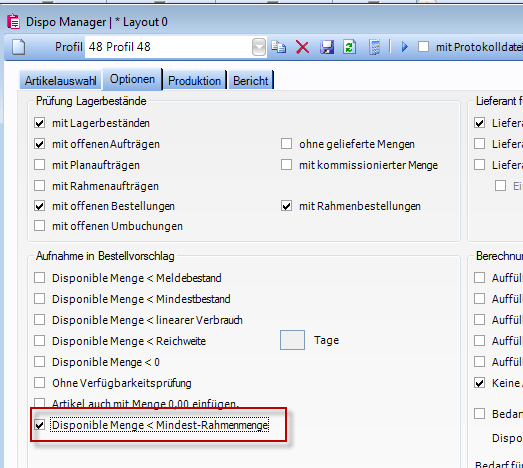The image size is (523, 468).
Task: Uncheck Disponible Menge < Mindest-Rahmenmenge
Action: coord(40,425)
